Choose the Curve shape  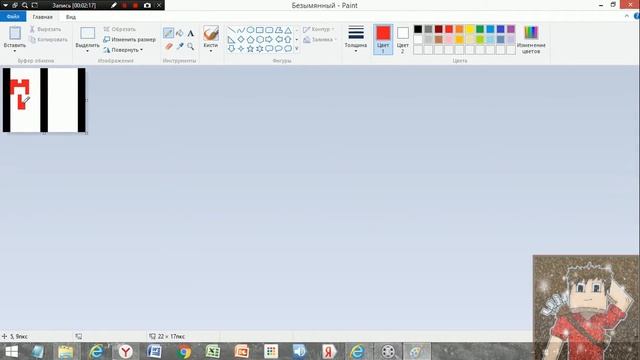(x=241, y=30)
